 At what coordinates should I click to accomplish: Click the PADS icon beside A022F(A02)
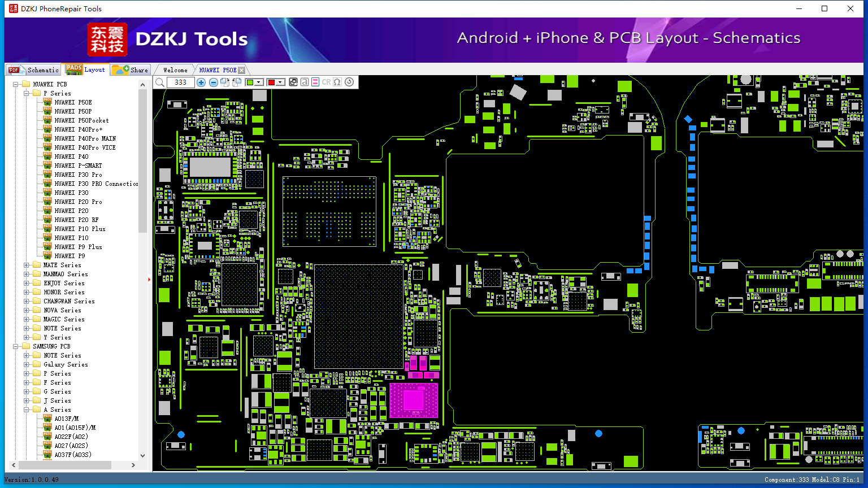(x=47, y=437)
